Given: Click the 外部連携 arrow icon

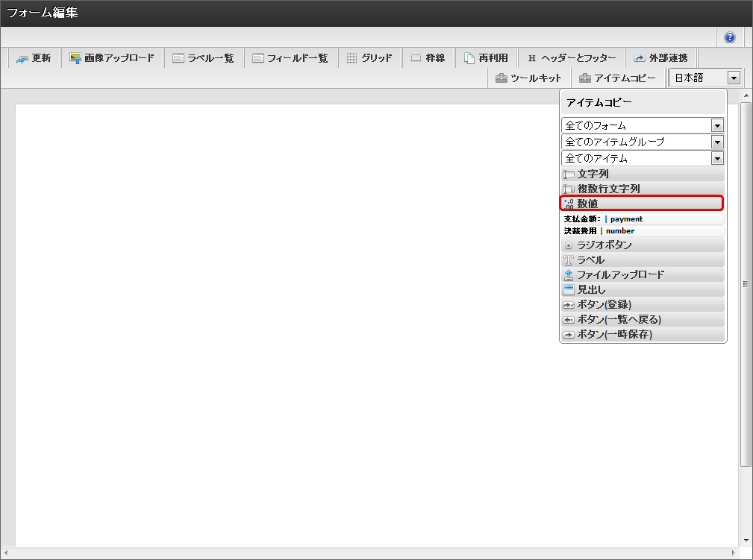Looking at the screenshot, I should tap(639, 58).
